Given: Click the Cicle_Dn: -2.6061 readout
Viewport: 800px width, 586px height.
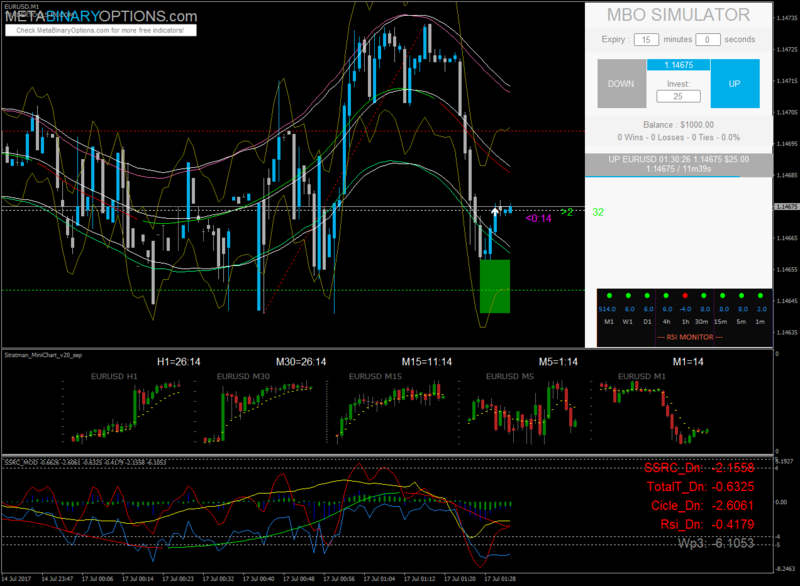Looking at the screenshot, I should point(703,505).
